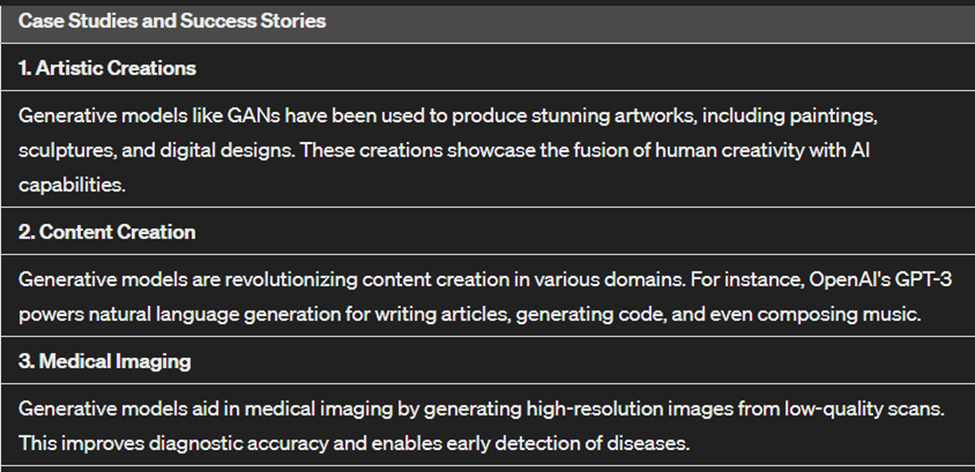
Task: Click the "Case Studies and Success Stories" header
Action: (172, 21)
